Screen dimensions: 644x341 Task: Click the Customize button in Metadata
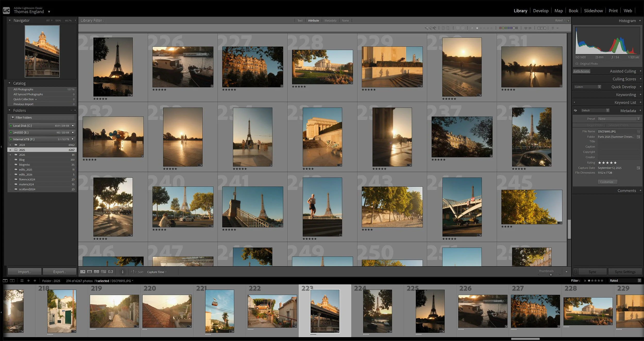pos(607,182)
